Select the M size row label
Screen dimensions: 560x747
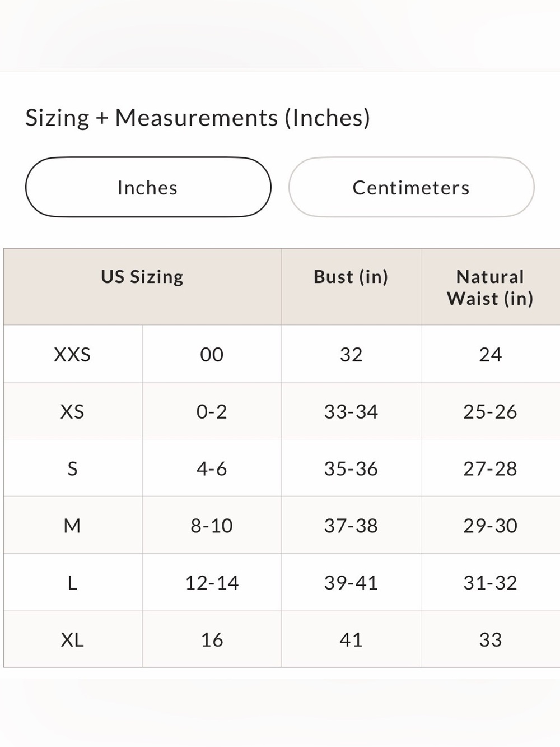point(73,526)
